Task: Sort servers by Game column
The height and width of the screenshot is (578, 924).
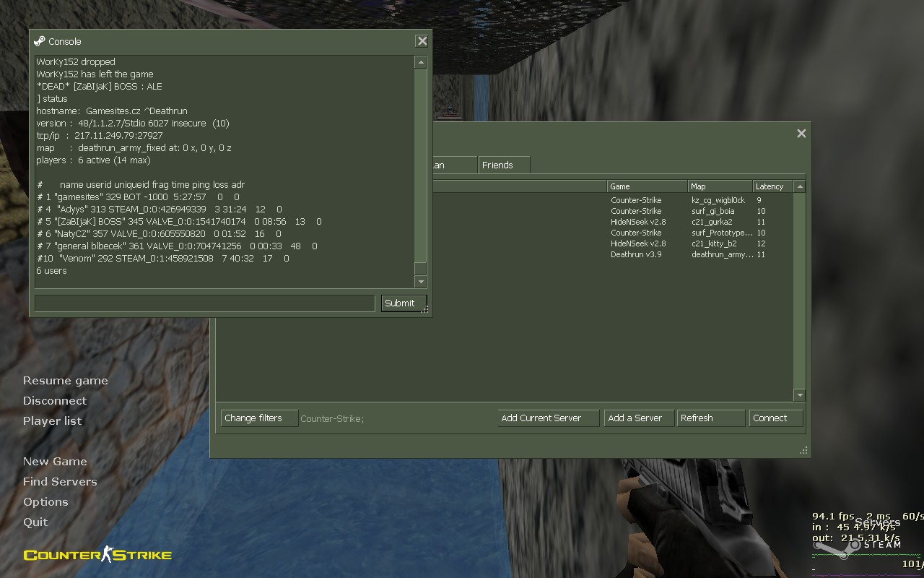Action: click(647, 186)
